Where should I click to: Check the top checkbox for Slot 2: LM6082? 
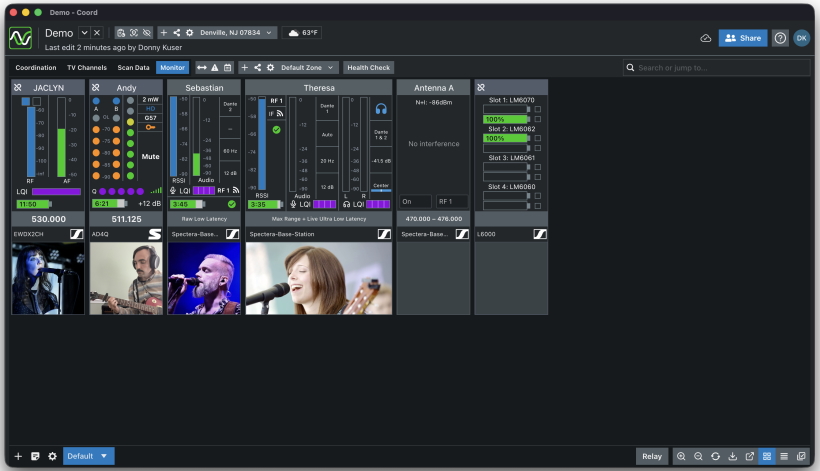point(538,138)
